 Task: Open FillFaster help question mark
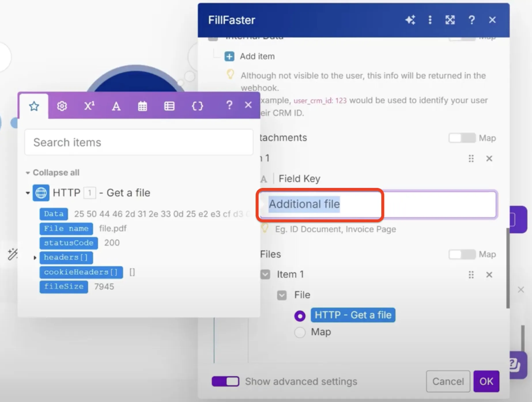pyautogui.click(x=471, y=20)
